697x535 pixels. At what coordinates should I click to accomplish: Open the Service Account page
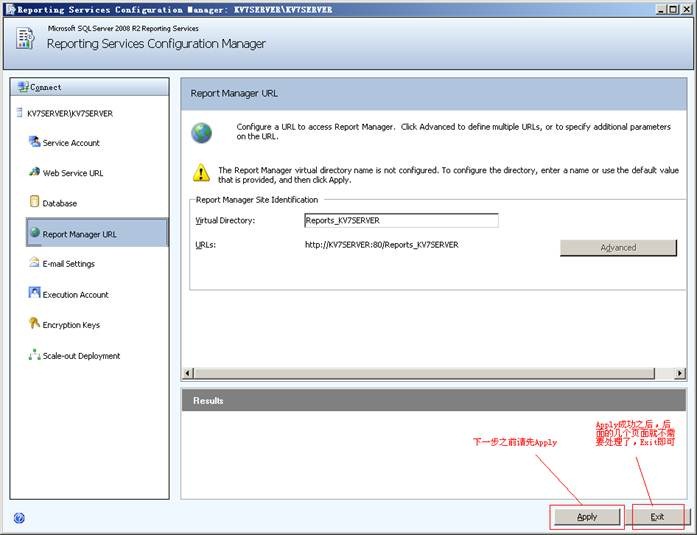(x=71, y=143)
